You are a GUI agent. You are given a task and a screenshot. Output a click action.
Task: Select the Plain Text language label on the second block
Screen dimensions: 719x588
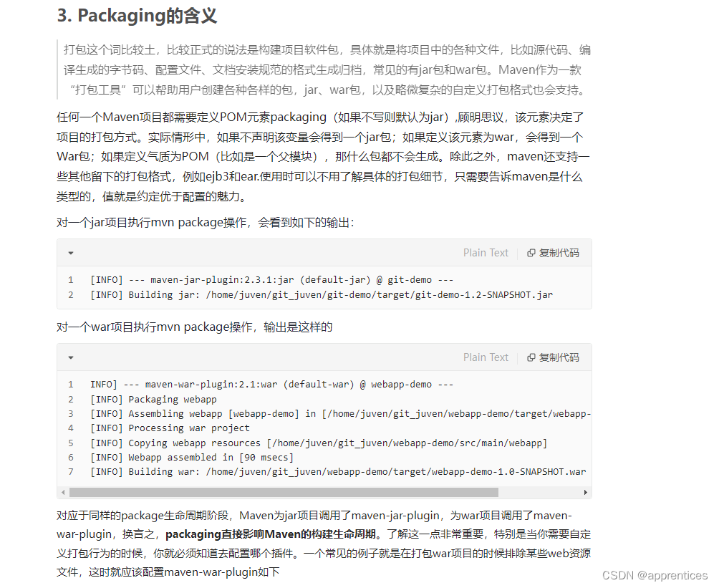click(486, 357)
